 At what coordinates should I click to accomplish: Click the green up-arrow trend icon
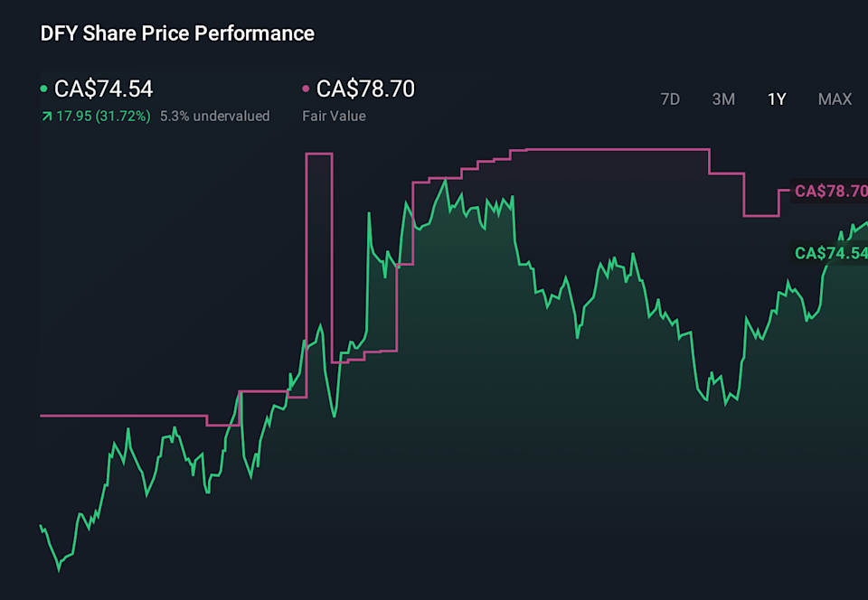click(46, 116)
